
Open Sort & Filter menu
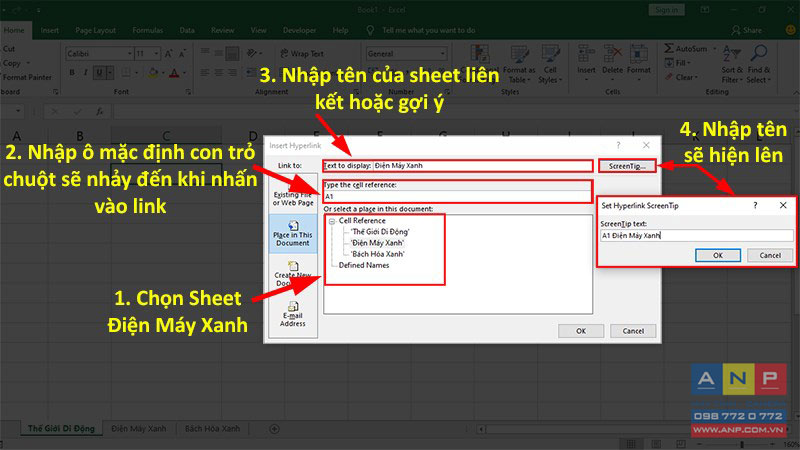[732, 65]
